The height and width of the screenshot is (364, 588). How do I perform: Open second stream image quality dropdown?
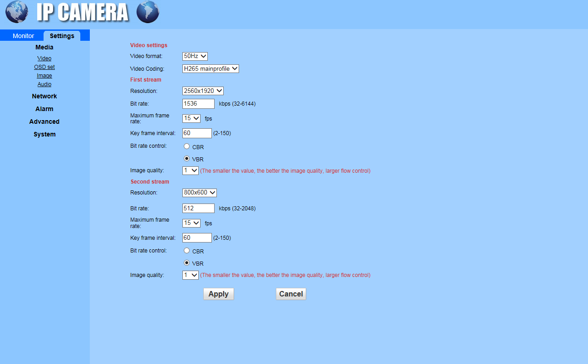click(190, 275)
